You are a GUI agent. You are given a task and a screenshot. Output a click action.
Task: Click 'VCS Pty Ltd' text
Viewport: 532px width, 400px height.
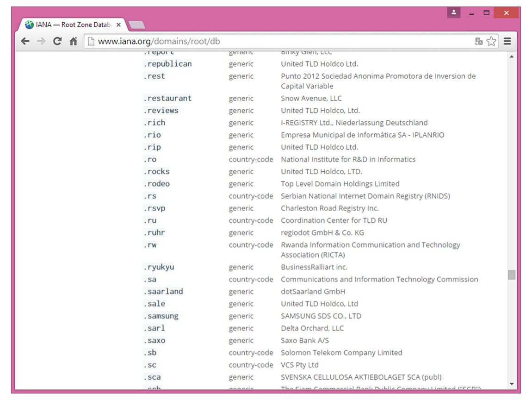click(x=300, y=365)
